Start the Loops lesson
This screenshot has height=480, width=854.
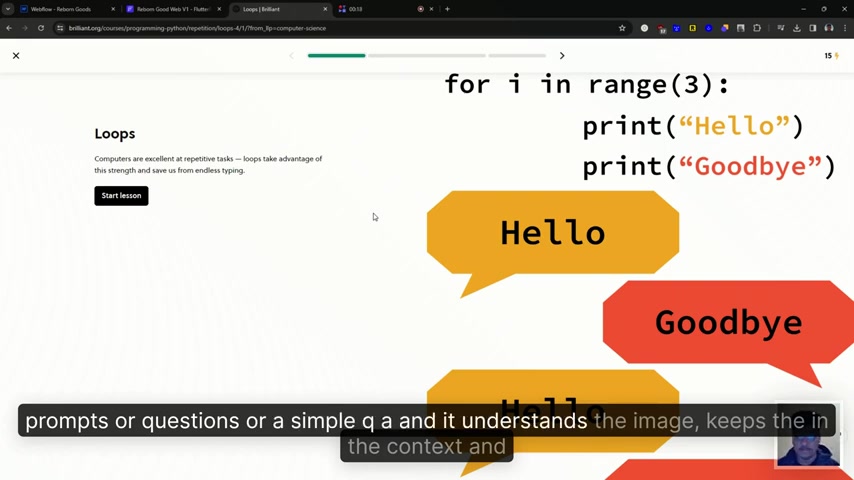click(121, 196)
